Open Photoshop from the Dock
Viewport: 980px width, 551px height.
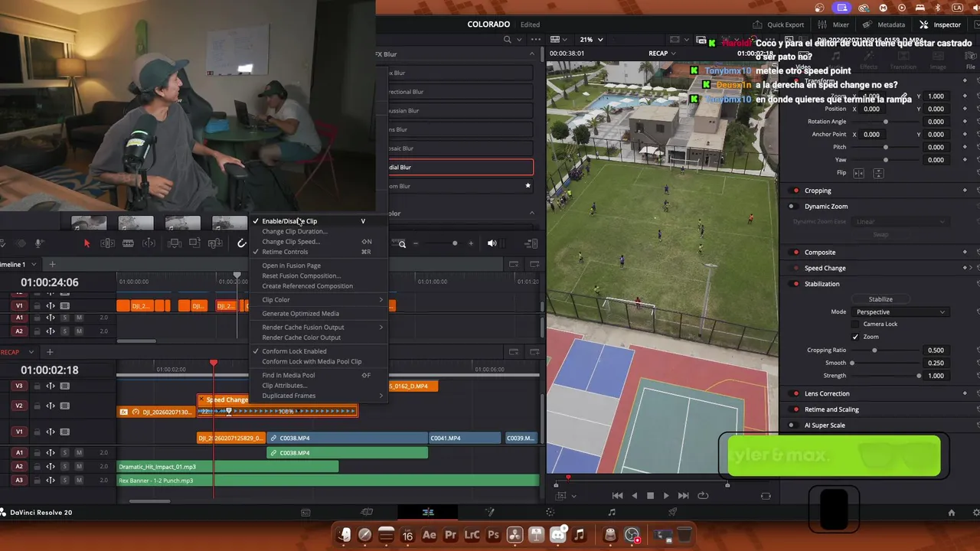tap(493, 535)
